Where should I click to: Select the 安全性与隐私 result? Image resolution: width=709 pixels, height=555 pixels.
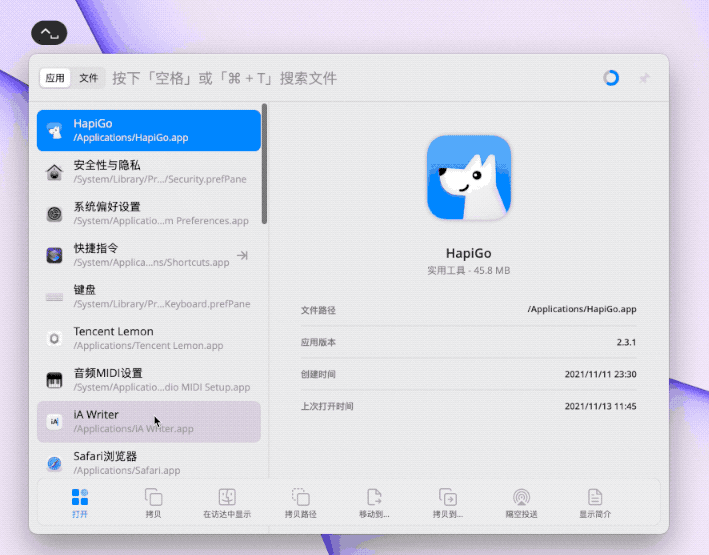149,172
